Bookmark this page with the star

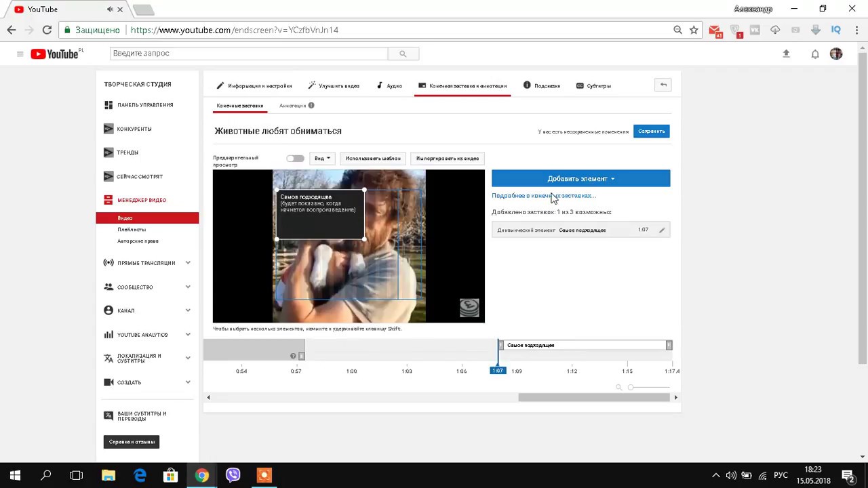tap(694, 30)
